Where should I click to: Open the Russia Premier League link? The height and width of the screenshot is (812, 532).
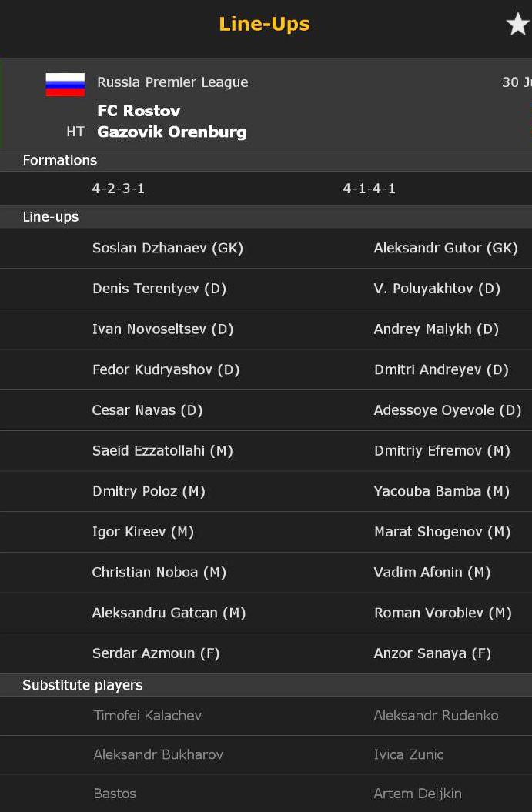coord(172,82)
